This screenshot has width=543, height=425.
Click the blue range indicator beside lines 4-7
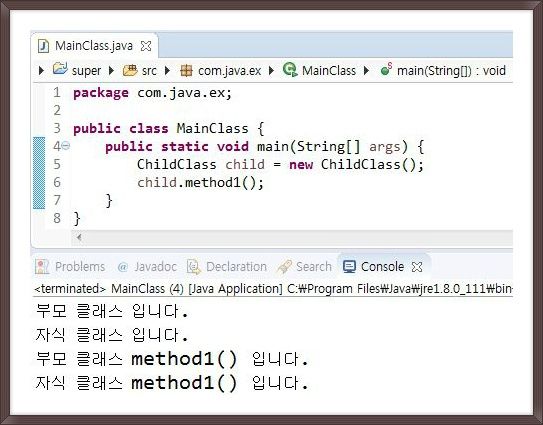click(39, 173)
